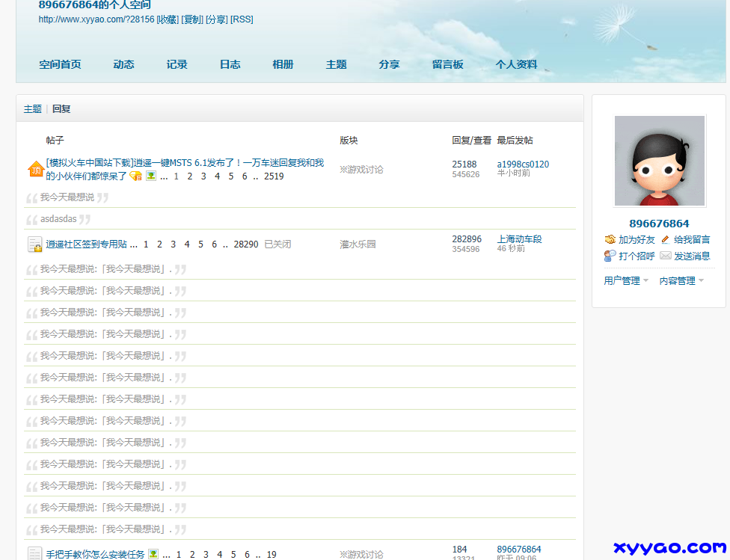The width and height of the screenshot is (730, 560).
Task: Open the 留言板 navigation item
Action: (x=448, y=64)
